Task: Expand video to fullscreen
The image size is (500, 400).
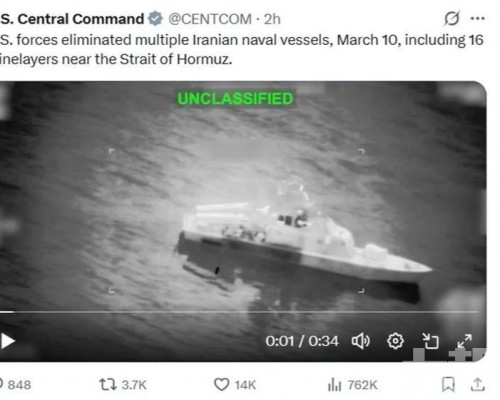Action: 464,341
